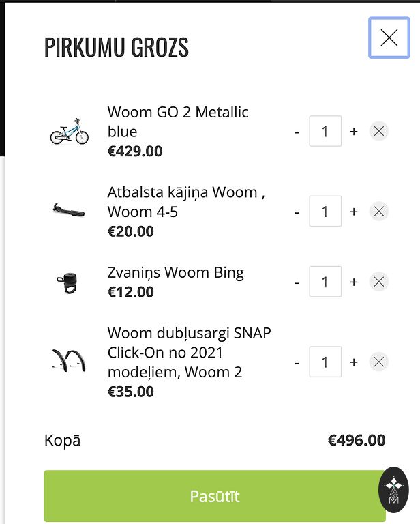Open the Woom Bing bell thumbnail
Screen dimensions: 420x524
[x=70, y=282]
